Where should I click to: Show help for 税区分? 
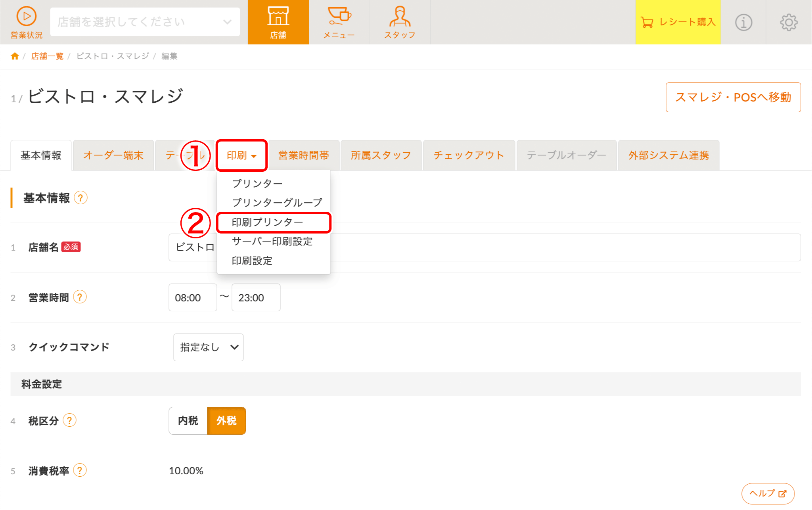click(x=69, y=420)
